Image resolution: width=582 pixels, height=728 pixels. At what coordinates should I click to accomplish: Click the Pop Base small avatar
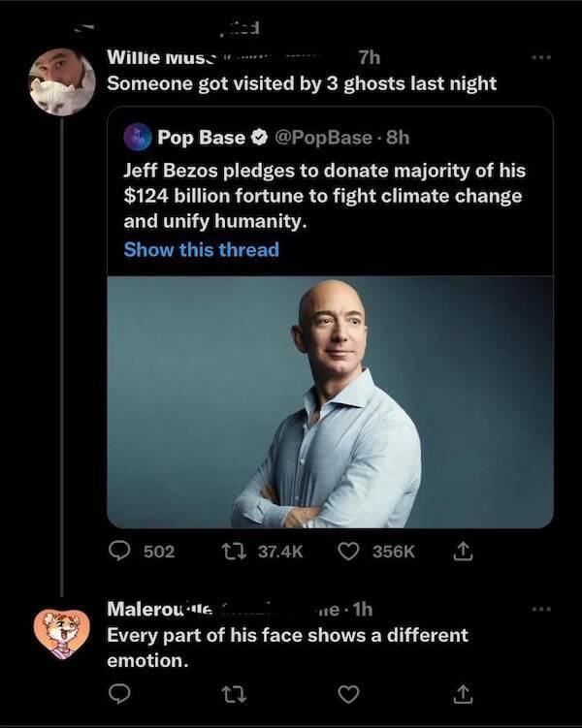(x=136, y=137)
